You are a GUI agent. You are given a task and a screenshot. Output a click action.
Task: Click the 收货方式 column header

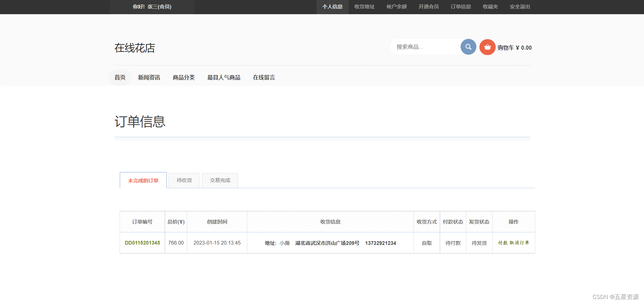point(427,222)
